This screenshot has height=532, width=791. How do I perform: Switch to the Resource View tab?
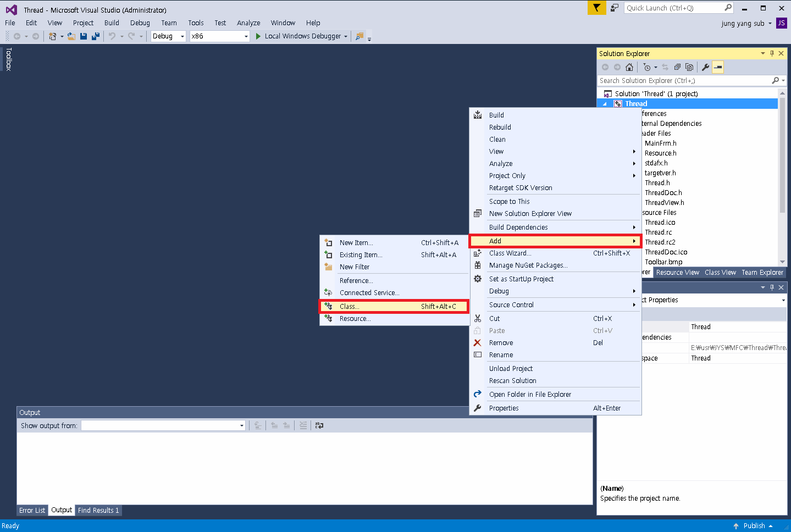[678, 273]
